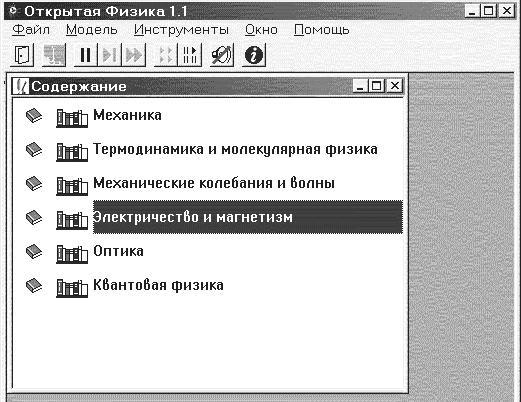Click the fast-forward toolbar button
Screen dimensions: 521x402
tap(134, 55)
